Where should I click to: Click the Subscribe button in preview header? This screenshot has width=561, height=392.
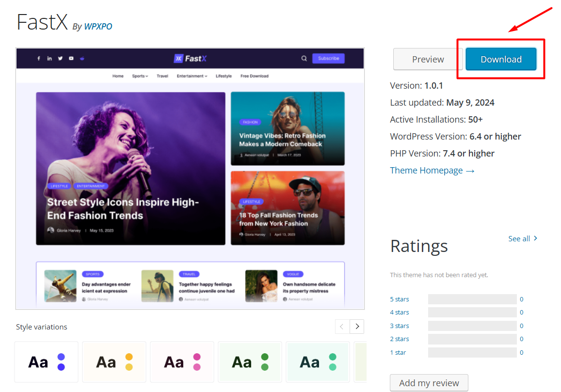point(328,58)
